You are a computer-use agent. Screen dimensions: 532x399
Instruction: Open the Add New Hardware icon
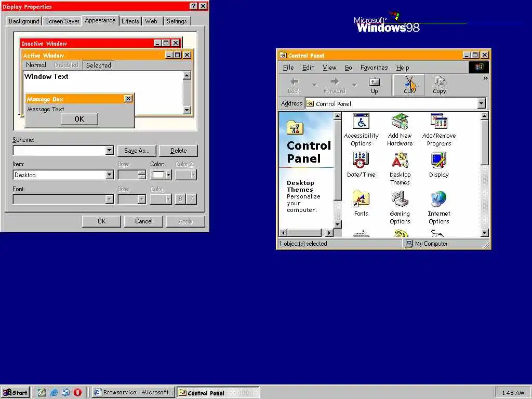[400, 130]
